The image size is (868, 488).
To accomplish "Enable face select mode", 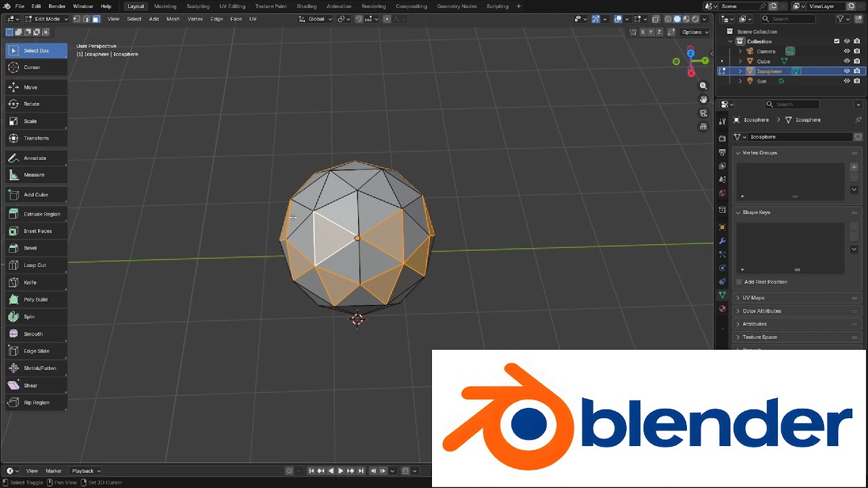I will pyautogui.click(x=96, y=19).
